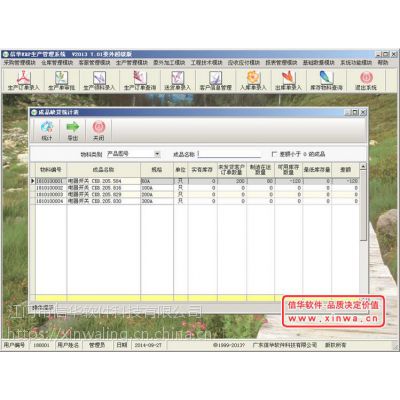This screenshot has width=400, height=400.
Task: Open the 生产订单查询 toolbar icon
Action: [140, 80]
